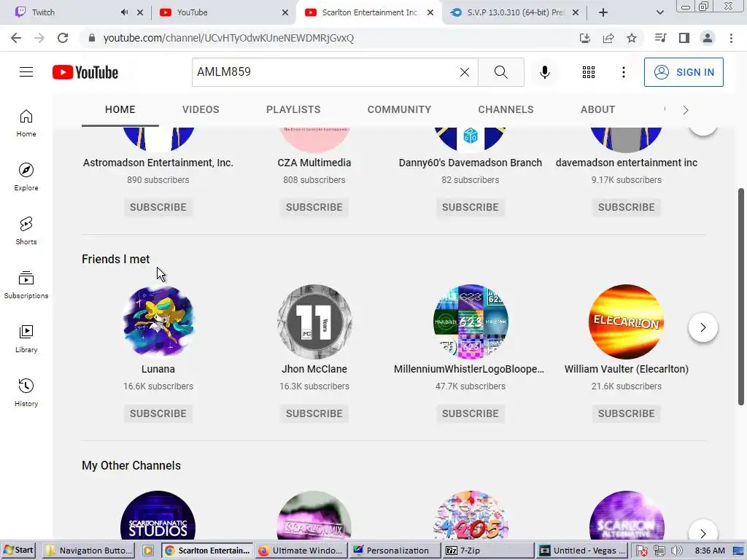Bookmark this page with the star

631,38
